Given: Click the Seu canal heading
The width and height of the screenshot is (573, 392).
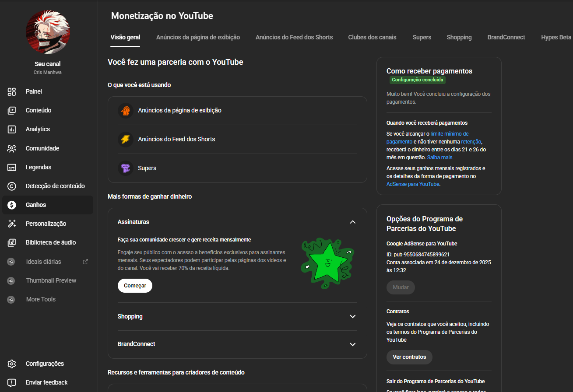Looking at the screenshot, I should pos(48,64).
